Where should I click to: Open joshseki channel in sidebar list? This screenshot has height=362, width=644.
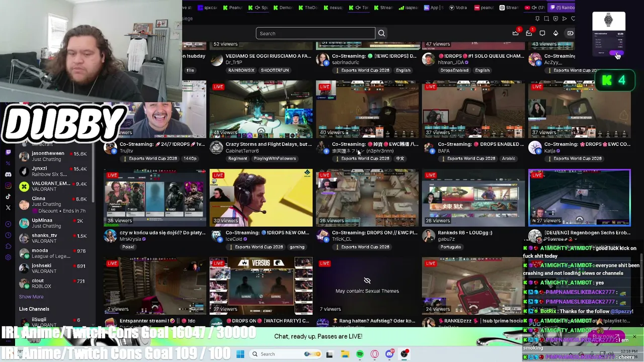tap(55, 268)
